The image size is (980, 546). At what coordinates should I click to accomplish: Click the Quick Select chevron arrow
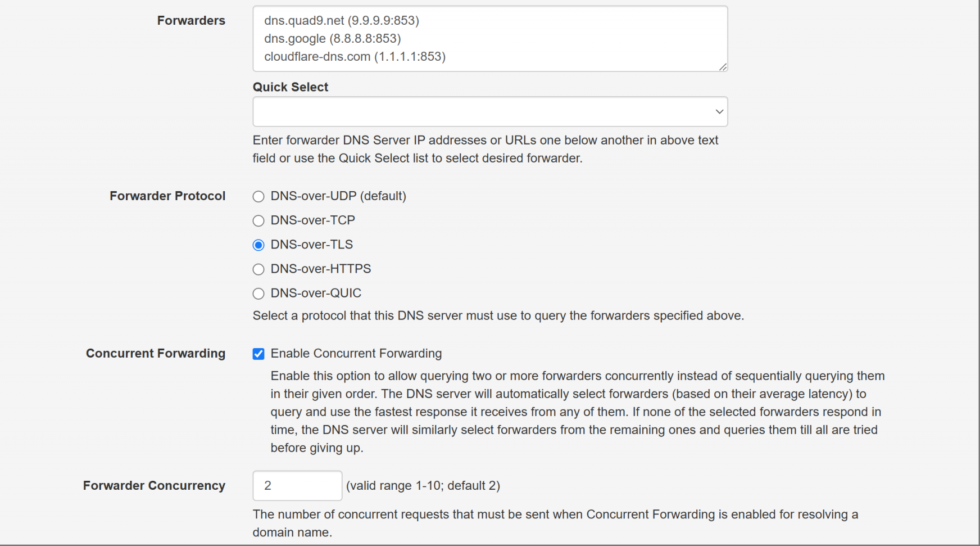[719, 111]
